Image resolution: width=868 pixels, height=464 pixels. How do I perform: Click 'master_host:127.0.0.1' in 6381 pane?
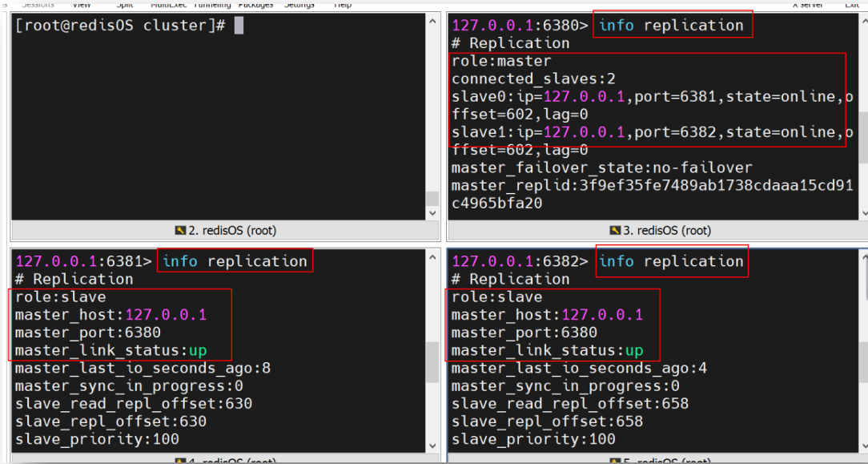(111, 314)
